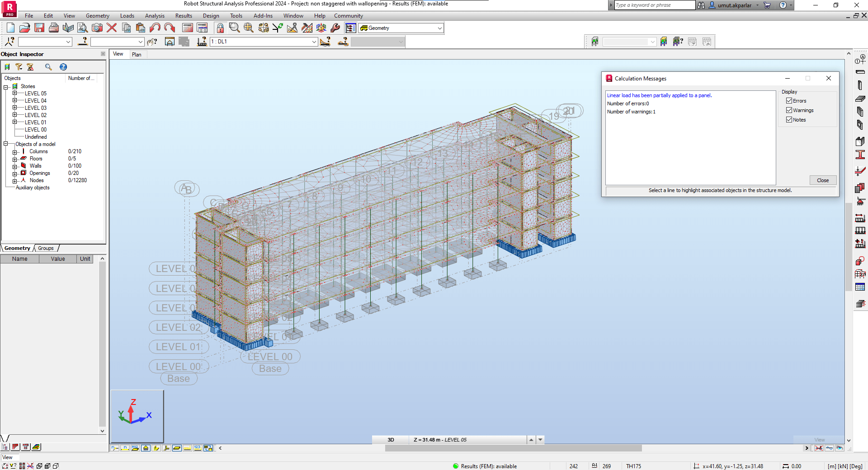Switch to the Plan tab
Screen dimensions: 868x470
pyautogui.click(x=137, y=54)
